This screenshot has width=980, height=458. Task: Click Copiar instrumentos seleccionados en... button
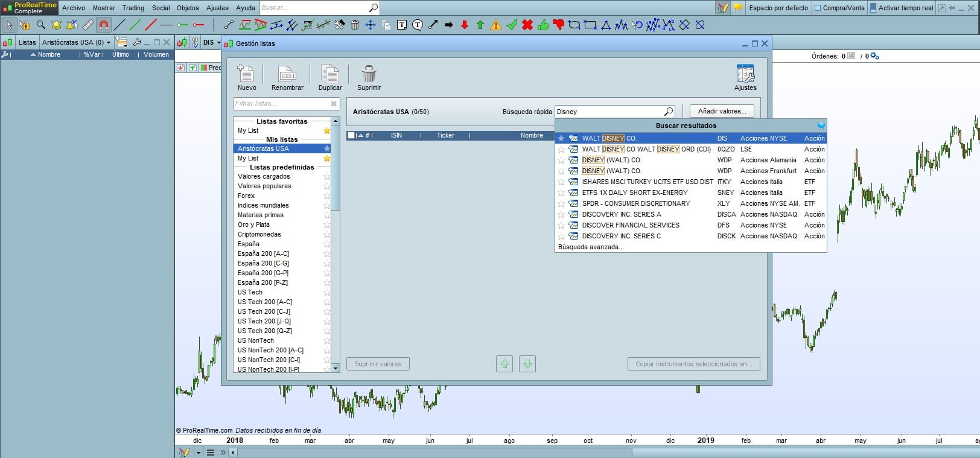[693, 364]
